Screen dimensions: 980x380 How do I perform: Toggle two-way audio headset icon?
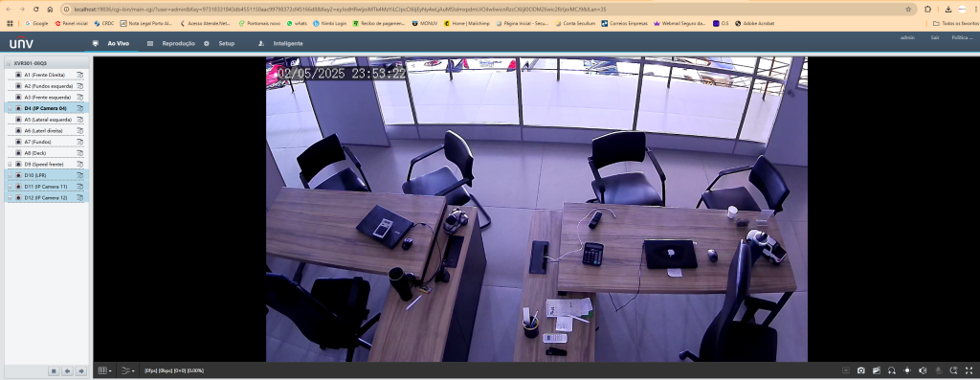click(x=892, y=370)
